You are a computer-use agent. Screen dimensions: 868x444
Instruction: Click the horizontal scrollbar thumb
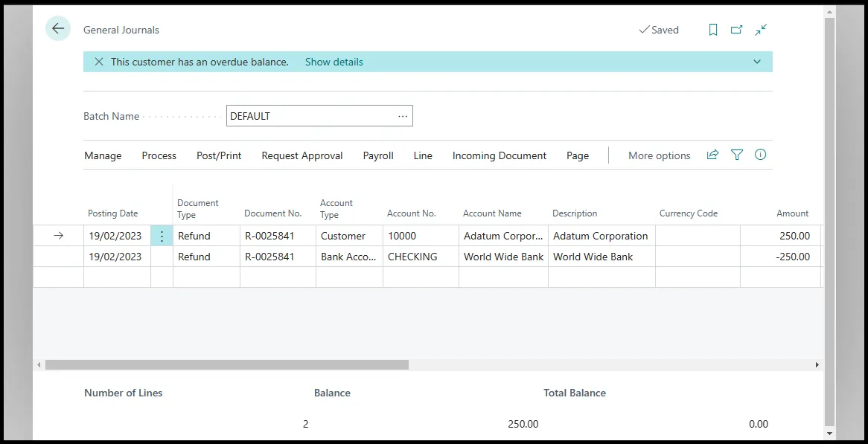point(227,365)
